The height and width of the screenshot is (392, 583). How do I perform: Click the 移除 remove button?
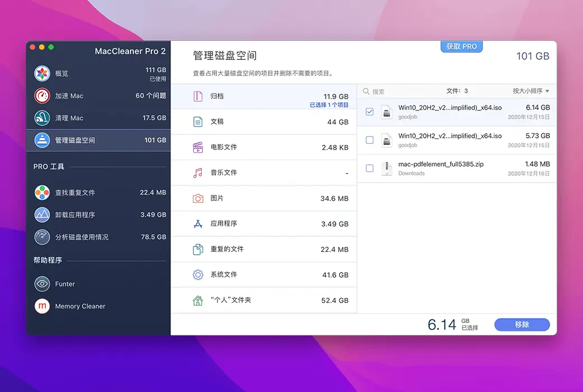(522, 324)
